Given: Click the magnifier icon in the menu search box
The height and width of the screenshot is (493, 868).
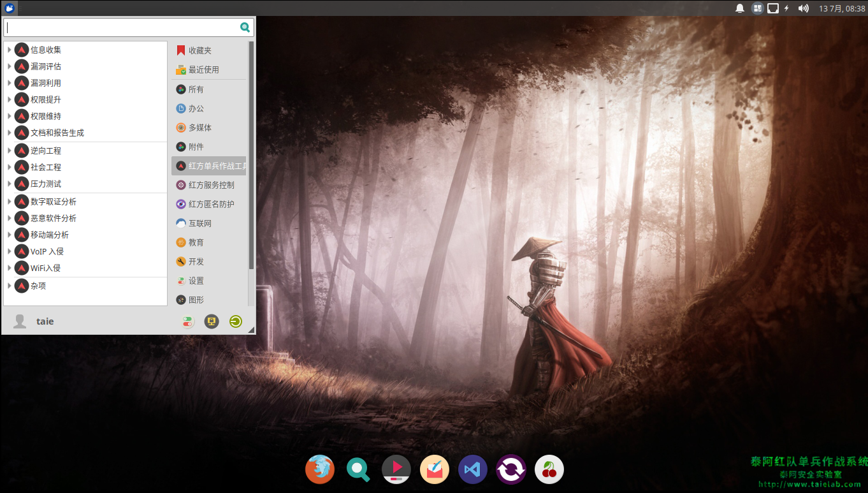Looking at the screenshot, I should (x=245, y=27).
